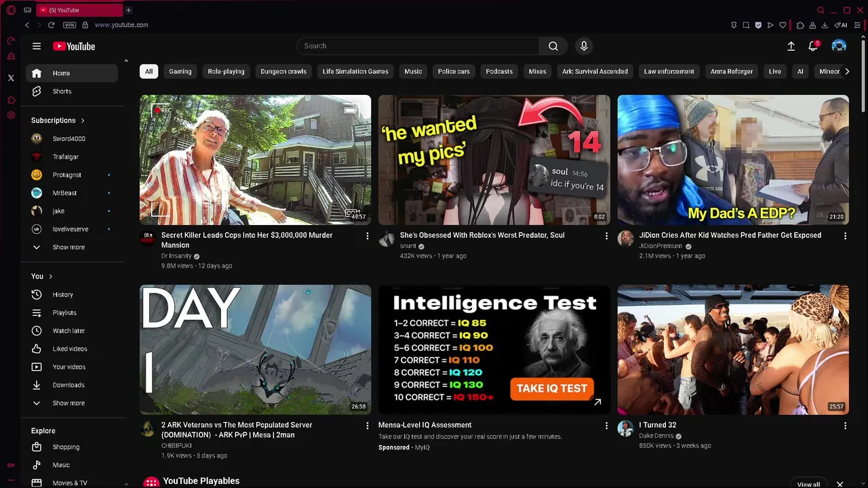
Task: Click into the YouTube Search field
Action: pyautogui.click(x=418, y=46)
